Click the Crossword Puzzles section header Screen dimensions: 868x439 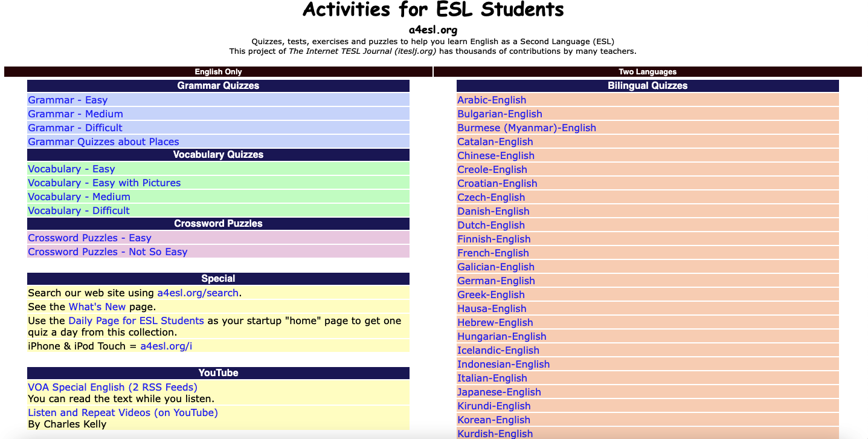pyautogui.click(x=218, y=224)
